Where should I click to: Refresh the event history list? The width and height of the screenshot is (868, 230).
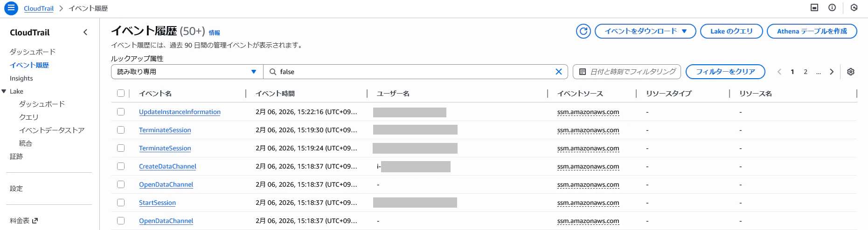pyautogui.click(x=583, y=31)
